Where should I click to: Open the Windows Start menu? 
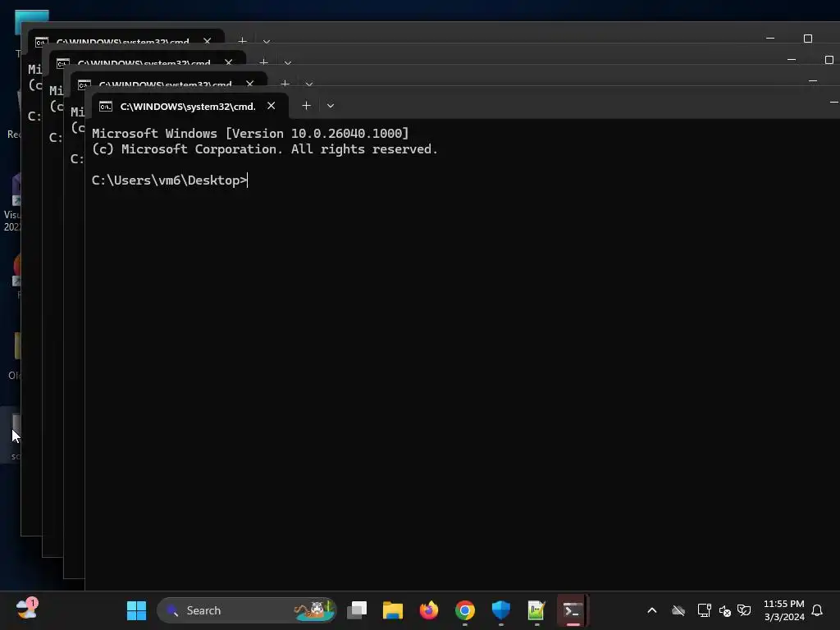coord(136,610)
